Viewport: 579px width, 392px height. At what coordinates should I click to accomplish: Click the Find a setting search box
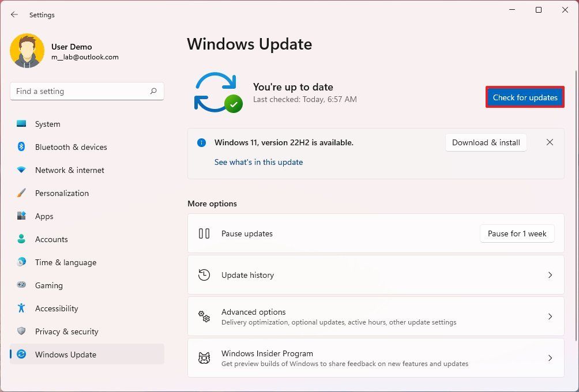[87, 91]
